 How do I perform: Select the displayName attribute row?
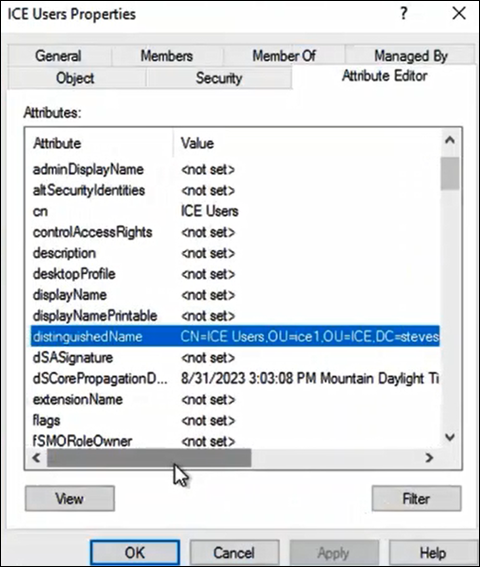(235, 295)
